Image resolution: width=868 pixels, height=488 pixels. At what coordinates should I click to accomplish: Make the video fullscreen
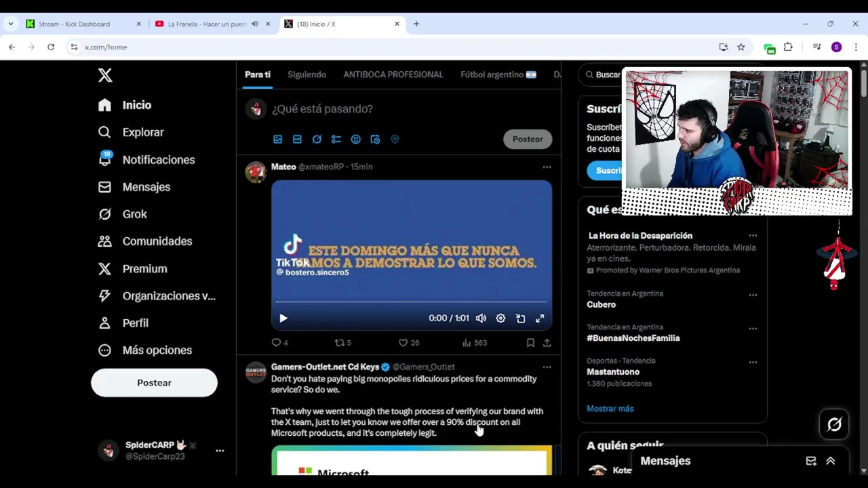pos(540,318)
